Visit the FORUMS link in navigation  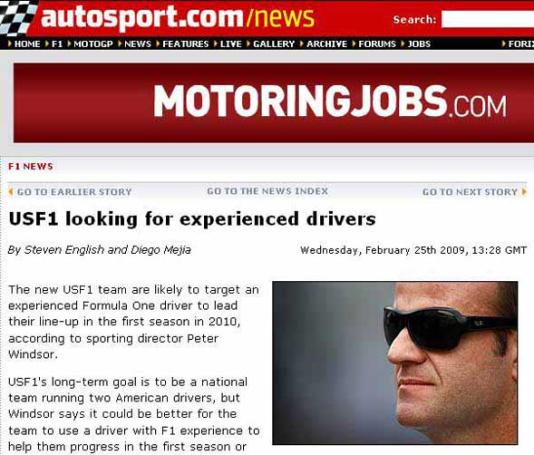point(377,44)
